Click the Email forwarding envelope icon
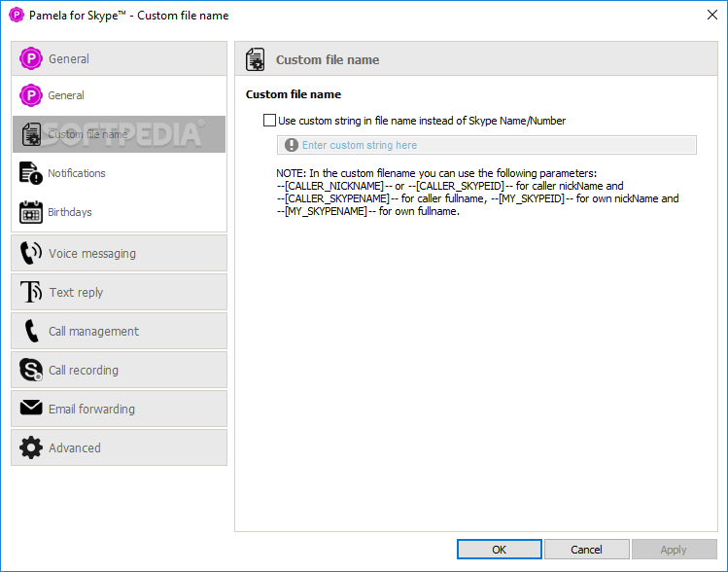This screenshot has height=572, width=728. tap(31, 408)
